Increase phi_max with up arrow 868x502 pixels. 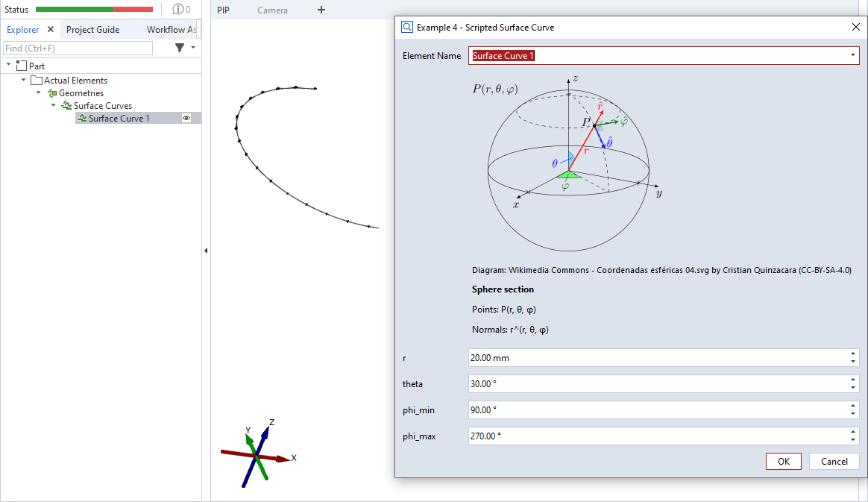[x=853, y=432]
